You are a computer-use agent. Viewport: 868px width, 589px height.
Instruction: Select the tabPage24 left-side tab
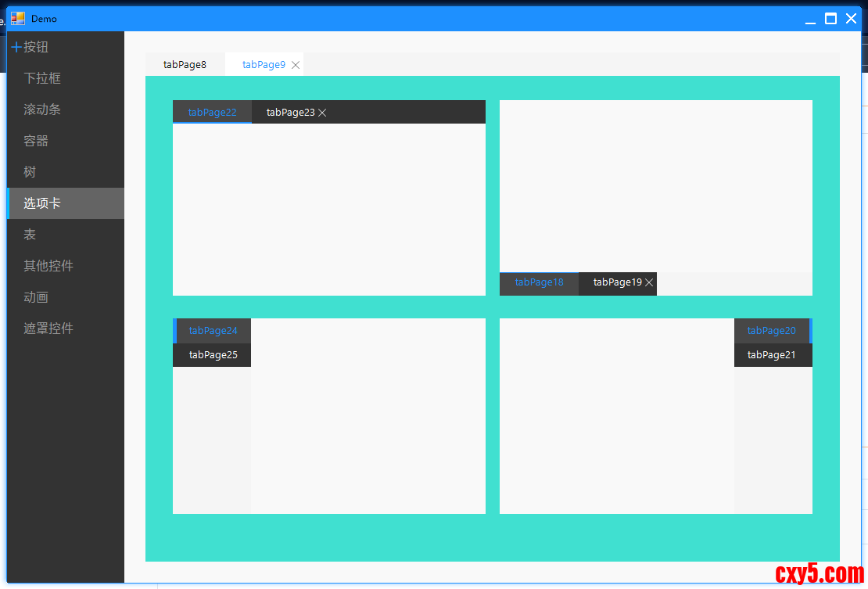(x=212, y=331)
